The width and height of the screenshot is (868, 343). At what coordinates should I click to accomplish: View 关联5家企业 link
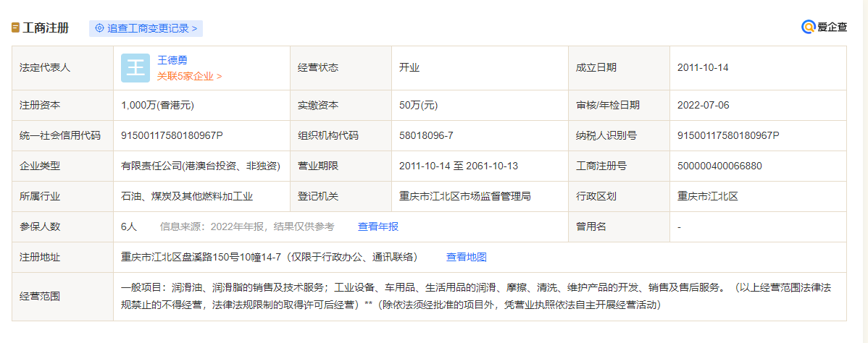point(189,77)
